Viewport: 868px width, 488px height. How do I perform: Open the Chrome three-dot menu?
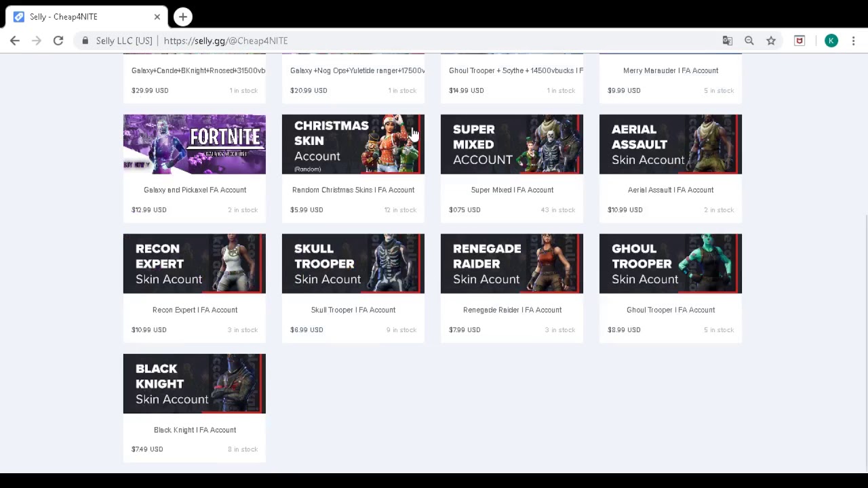coord(854,41)
